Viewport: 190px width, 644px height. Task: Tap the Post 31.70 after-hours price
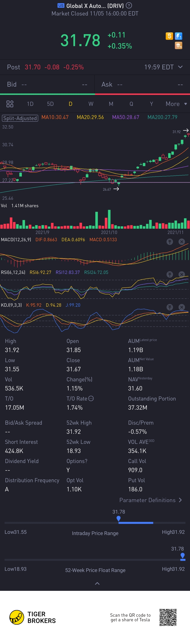33,67
